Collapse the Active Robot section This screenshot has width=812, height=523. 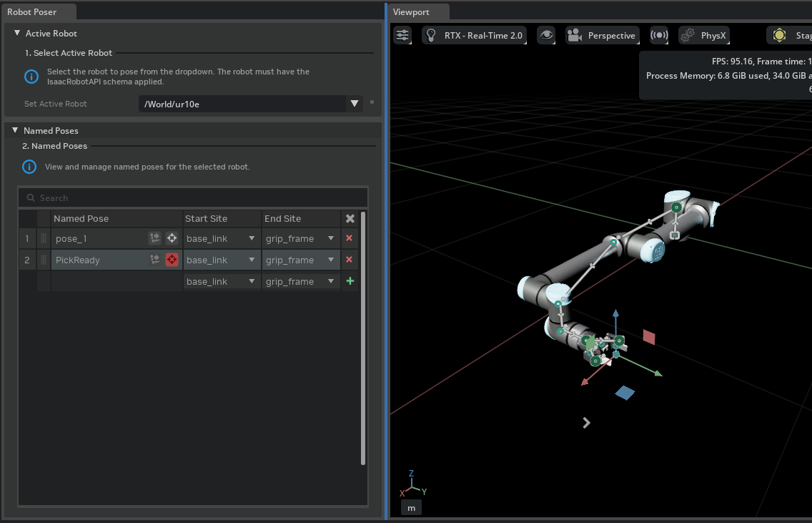point(17,33)
